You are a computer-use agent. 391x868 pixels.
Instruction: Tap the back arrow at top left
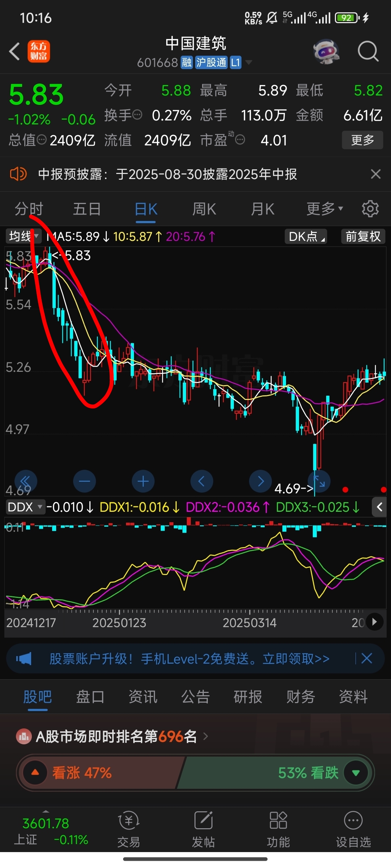(x=14, y=51)
